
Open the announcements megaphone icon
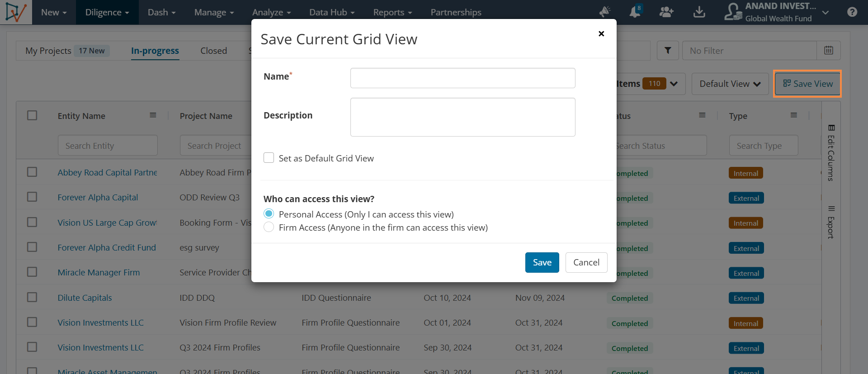[604, 12]
